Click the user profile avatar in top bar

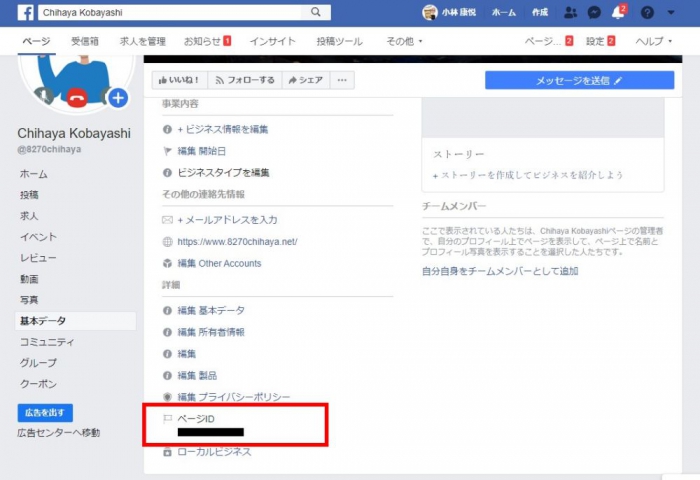pos(429,13)
